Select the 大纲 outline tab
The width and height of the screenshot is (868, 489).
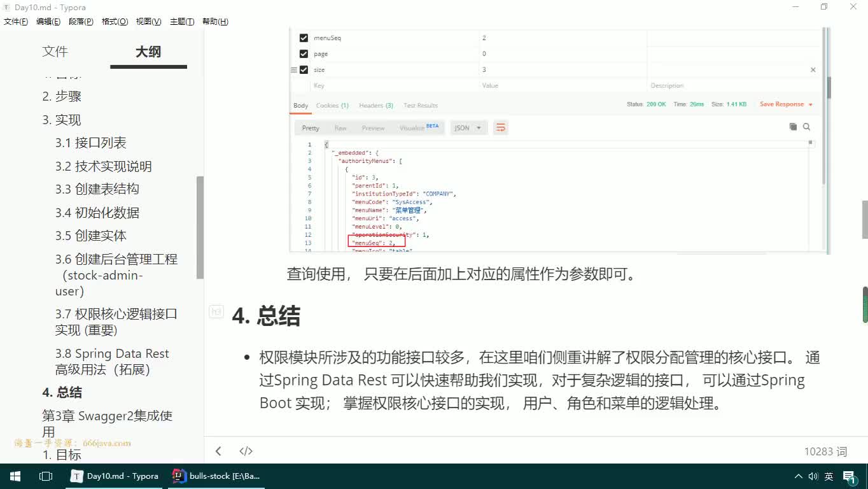pos(148,52)
